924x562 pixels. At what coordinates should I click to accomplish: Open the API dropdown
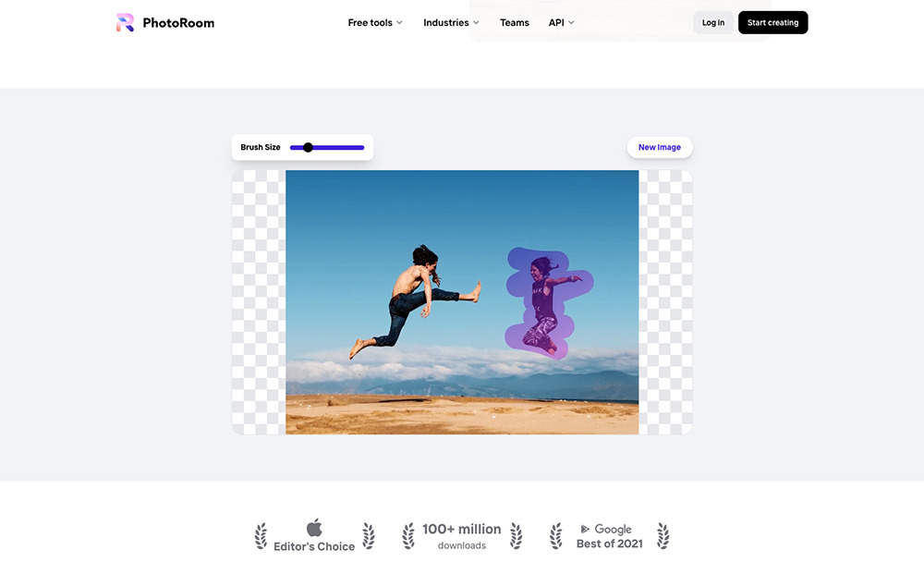point(561,22)
